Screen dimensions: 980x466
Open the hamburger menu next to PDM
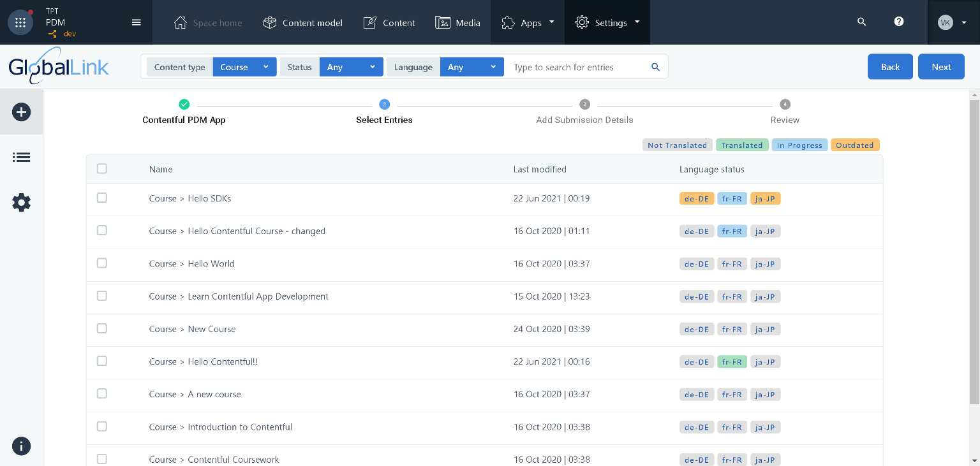pyautogui.click(x=136, y=22)
